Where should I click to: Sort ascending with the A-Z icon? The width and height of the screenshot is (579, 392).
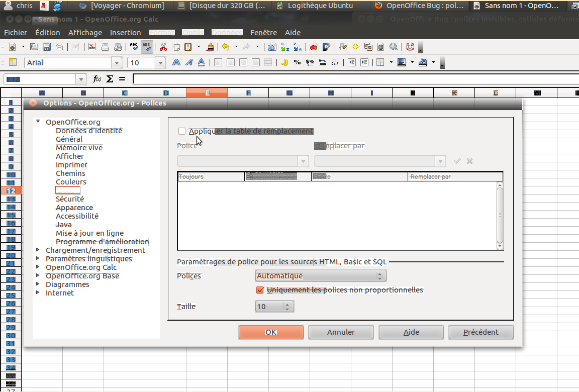[x=284, y=47]
